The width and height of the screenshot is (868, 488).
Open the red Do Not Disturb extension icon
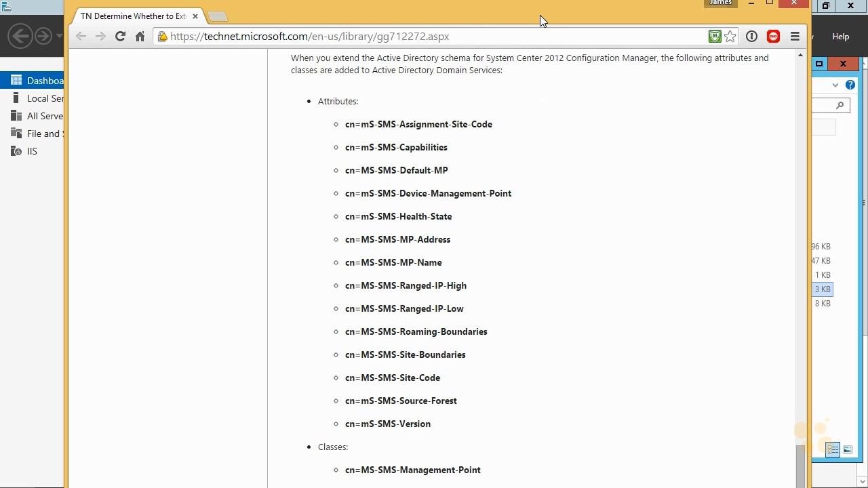click(x=773, y=37)
